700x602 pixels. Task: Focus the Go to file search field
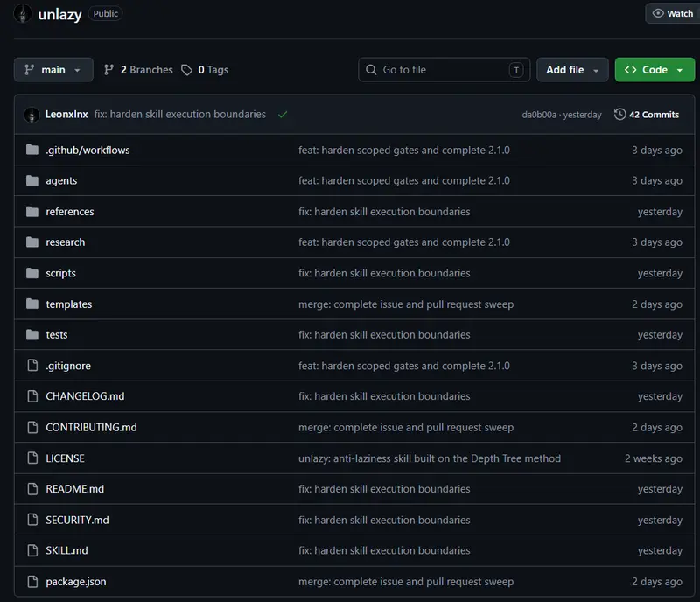tap(444, 70)
